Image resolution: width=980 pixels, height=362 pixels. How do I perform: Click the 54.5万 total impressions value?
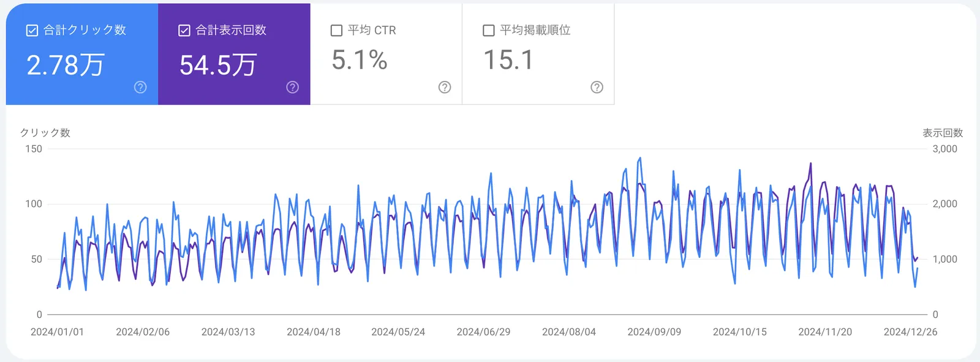click(218, 65)
